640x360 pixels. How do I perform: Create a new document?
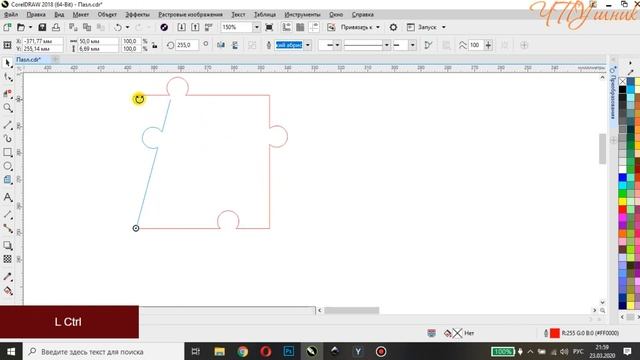[x=7, y=27]
